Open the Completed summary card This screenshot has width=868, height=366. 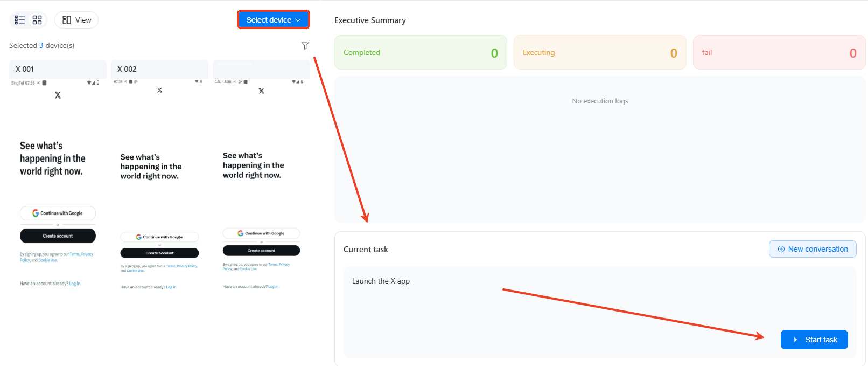[x=421, y=52]
